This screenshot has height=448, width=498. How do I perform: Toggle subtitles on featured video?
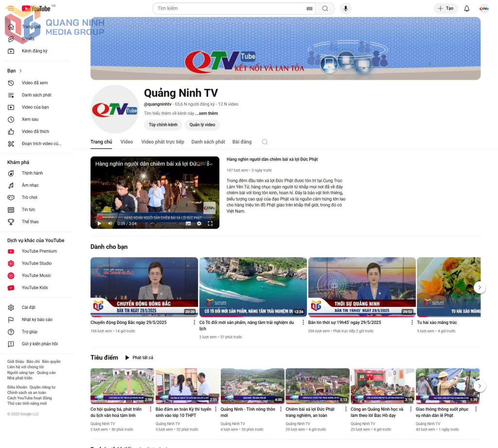pos(188,224)
